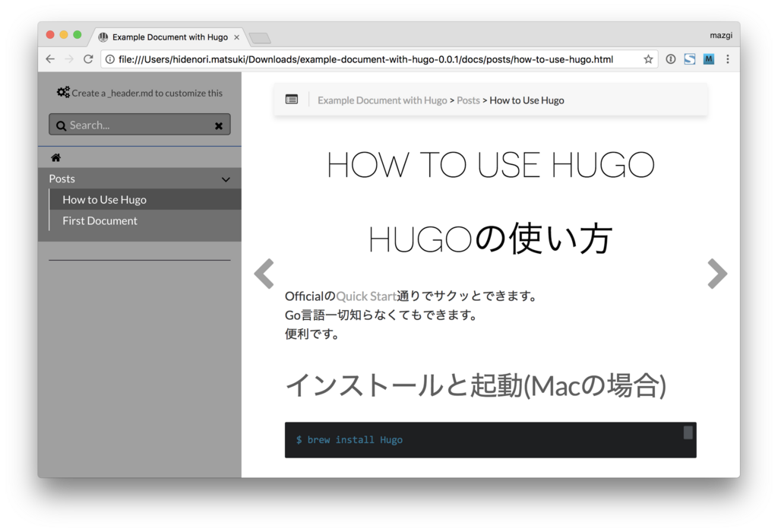Screen dimensions: 778x532
Task: Open the Chrome three-dot menu
Action: pyautogui.click(x=727, y=59)
